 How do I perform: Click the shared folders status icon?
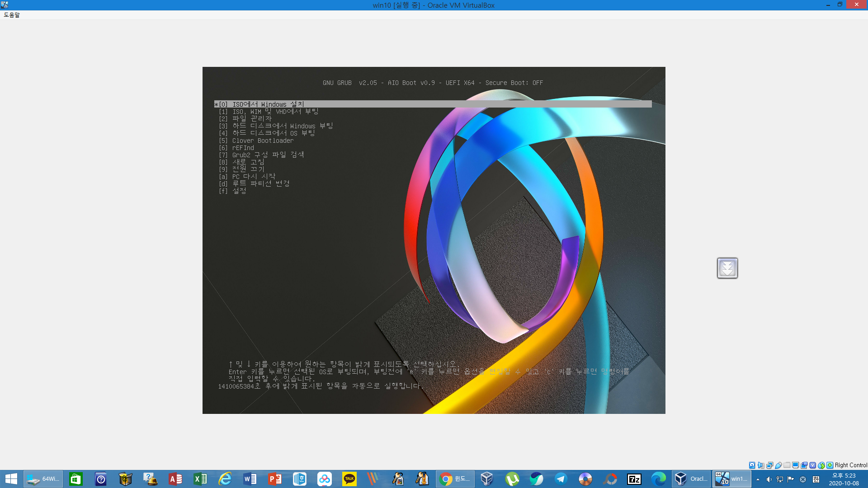tap(787, 465)
